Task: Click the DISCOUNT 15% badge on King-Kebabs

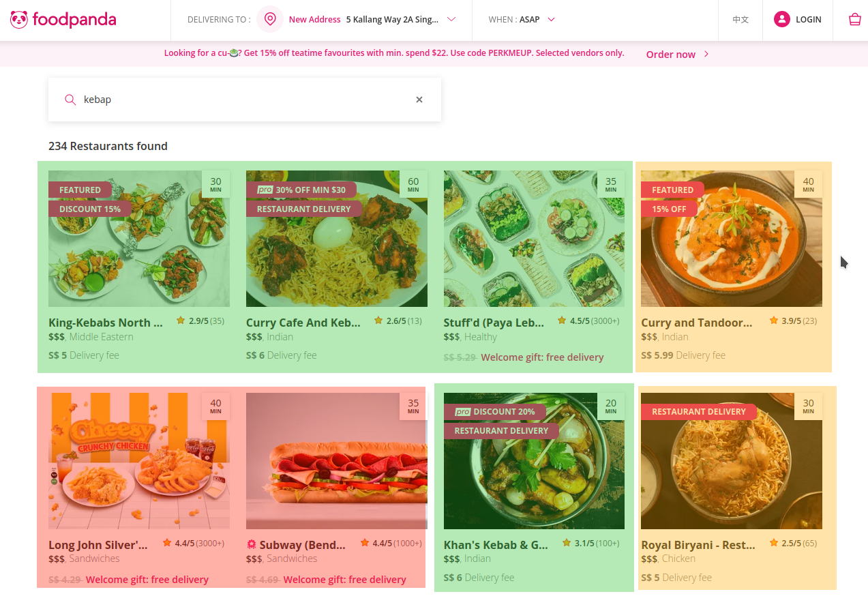Action: 90,209
